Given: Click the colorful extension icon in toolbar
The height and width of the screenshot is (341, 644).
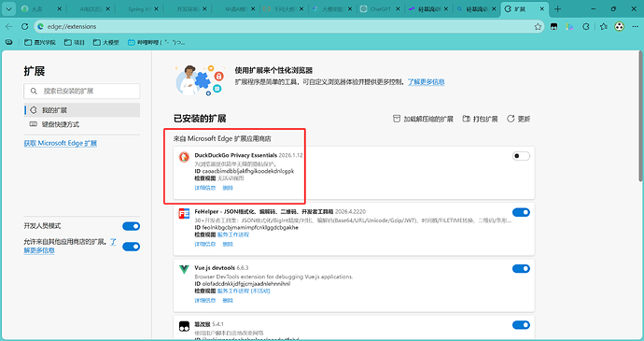Looking at the screenshot, I should pyautogui.click(x=569, y=26).
